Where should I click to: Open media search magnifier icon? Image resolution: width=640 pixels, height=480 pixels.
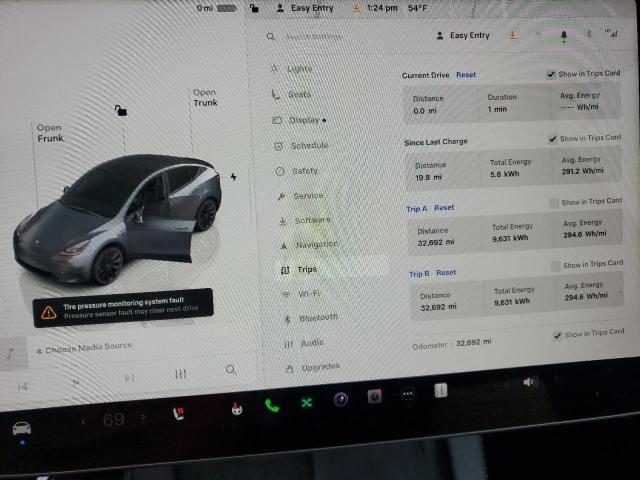(231, 370)
